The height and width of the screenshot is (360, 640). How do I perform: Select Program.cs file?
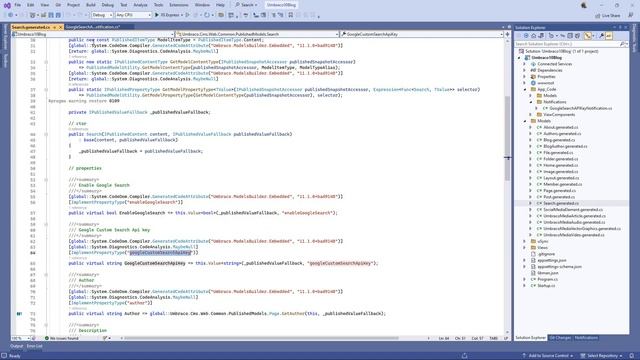click(547, 280)
